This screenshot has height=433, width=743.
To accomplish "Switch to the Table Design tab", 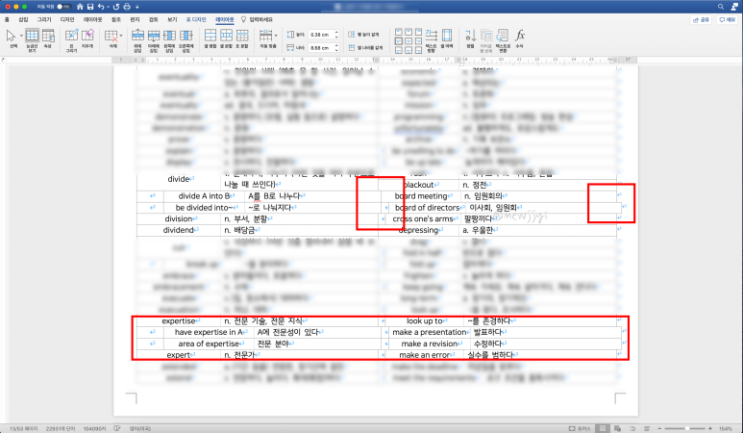I will coord(196,19).
